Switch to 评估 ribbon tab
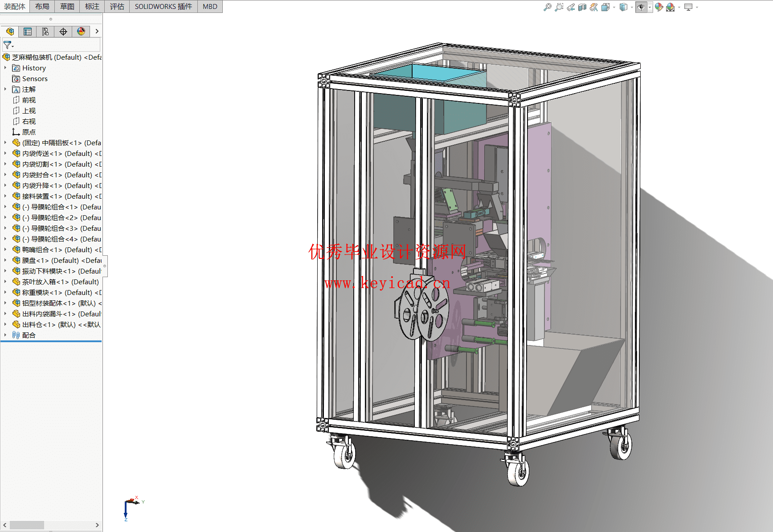Viewport: 773px width, 532px height. point(117,6)
